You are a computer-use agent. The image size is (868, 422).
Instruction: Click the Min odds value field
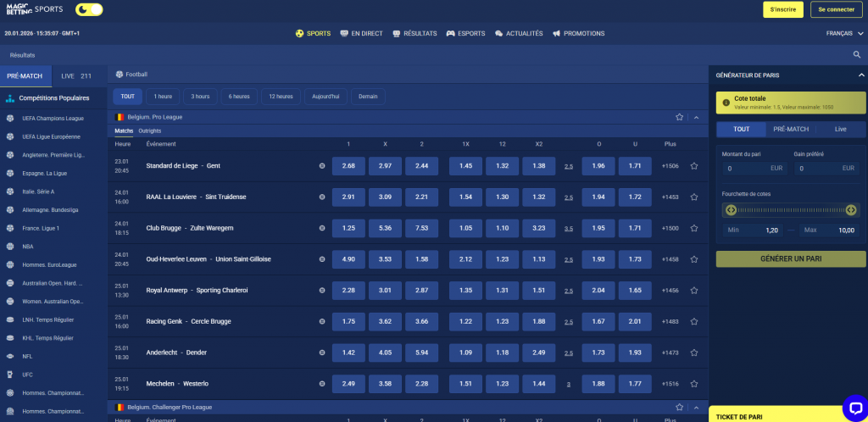(x=753, y=230)
